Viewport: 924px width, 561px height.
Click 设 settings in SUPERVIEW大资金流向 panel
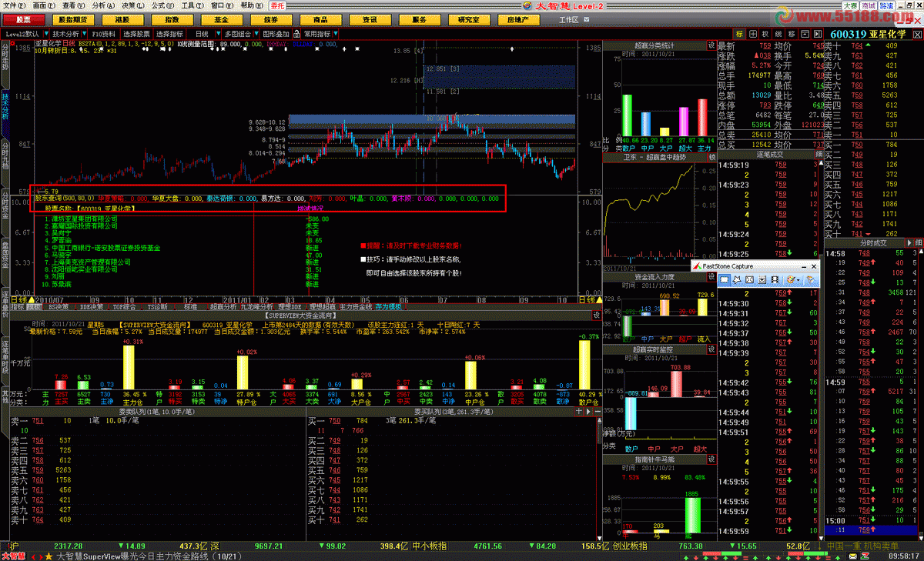595,315
